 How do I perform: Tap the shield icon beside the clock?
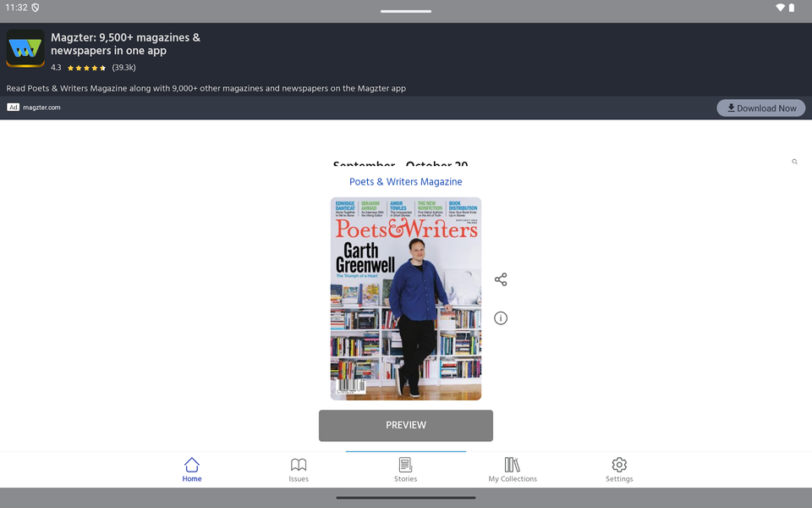(x=36, y=8)
